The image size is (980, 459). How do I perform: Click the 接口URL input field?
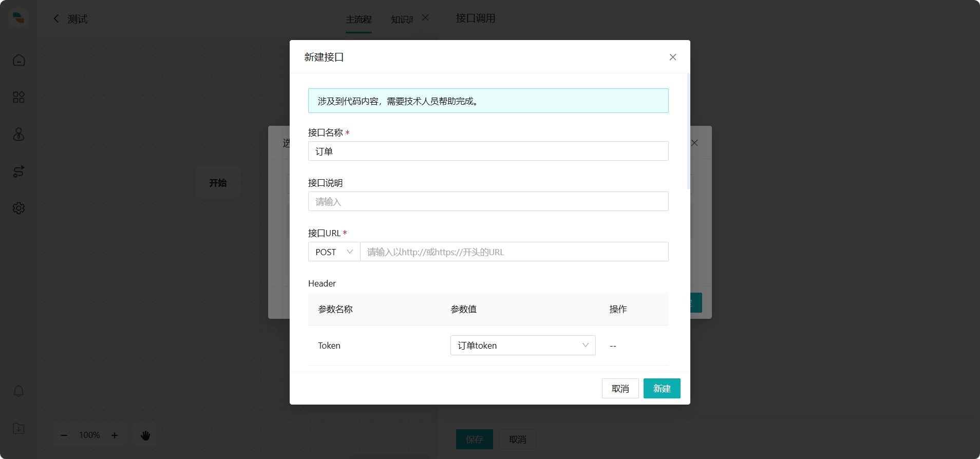coord(514,252)
